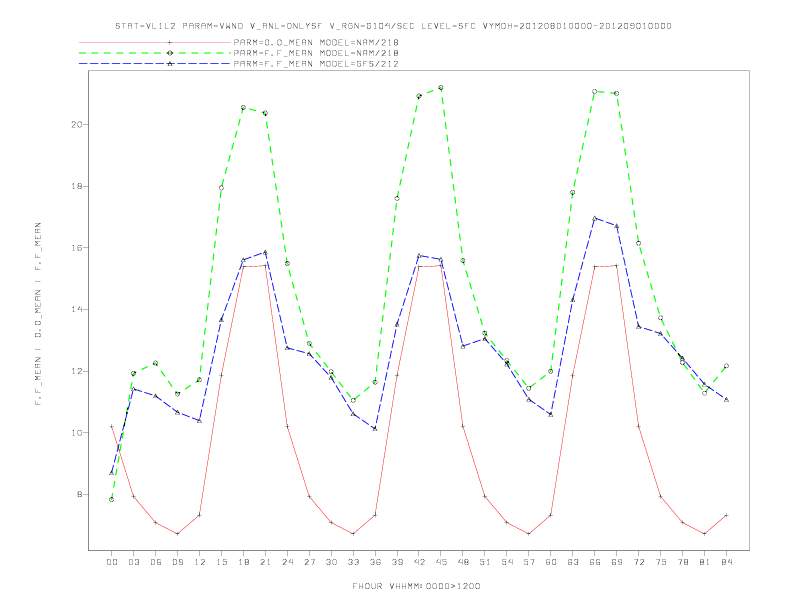Select red legend entry PARM=O.O_MEAN MODEL=NAM/218

[x=316, y=42]
